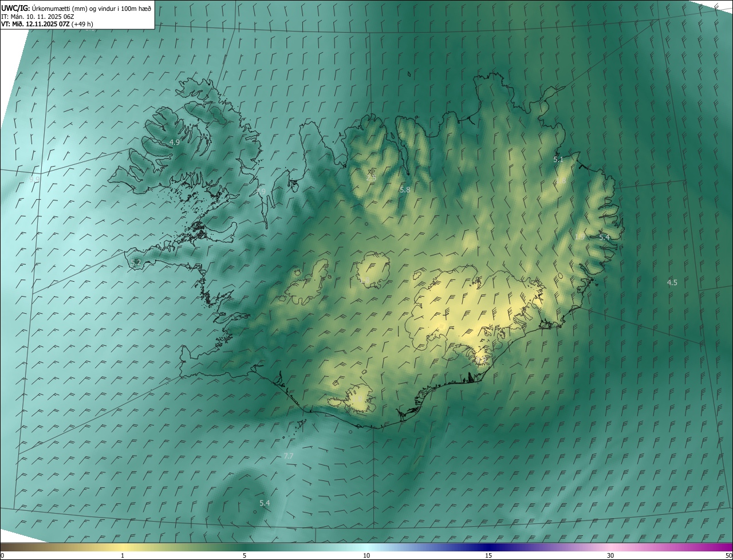The image size is (733, 560).
Task: Click the "5.1" value in northeast Iceland
Action: (x=558, y=160)
